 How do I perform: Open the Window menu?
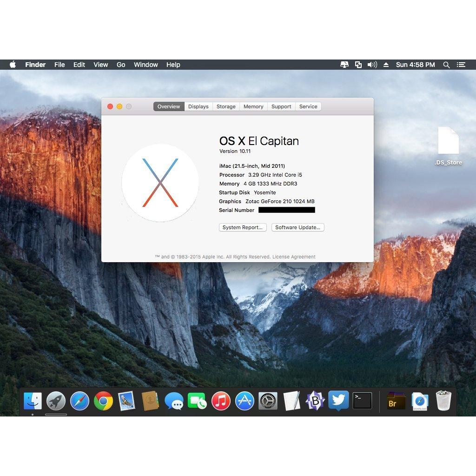[x=145, y=65]
